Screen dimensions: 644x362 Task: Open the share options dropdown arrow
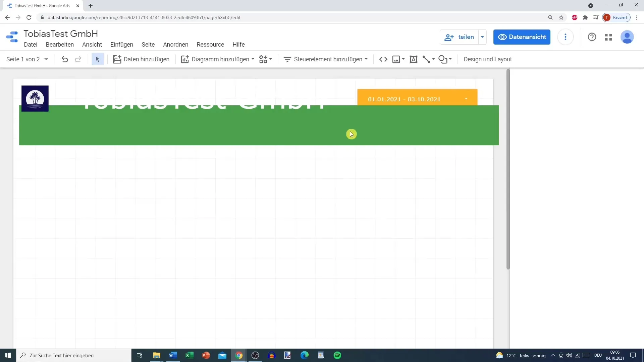click(482, 37)
